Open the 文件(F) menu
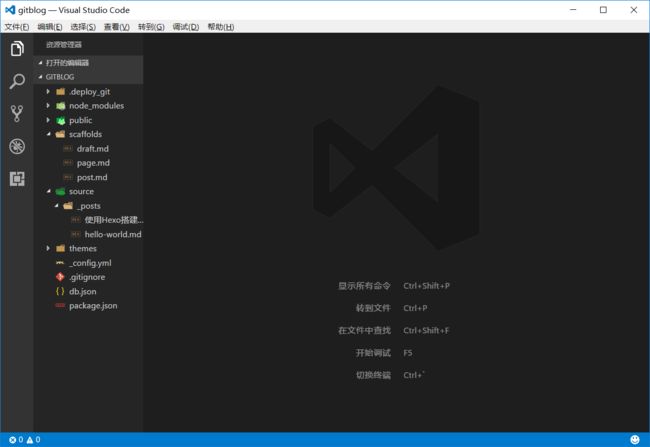Image resolution: width=650 pixels, height=447 pixels. [17, 27]
